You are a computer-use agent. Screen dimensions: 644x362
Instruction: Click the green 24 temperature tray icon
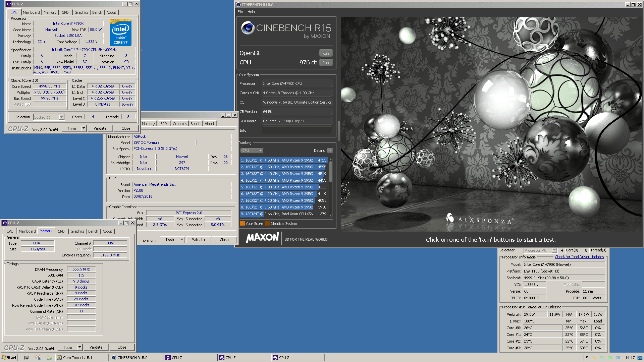602,358
